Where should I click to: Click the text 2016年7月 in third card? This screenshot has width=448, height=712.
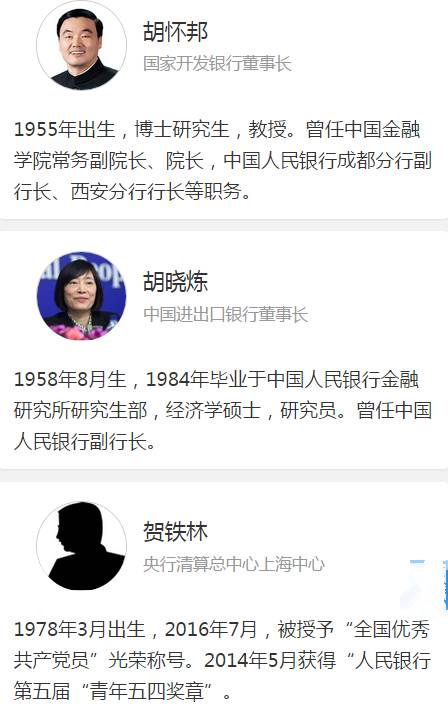[211, 629]
